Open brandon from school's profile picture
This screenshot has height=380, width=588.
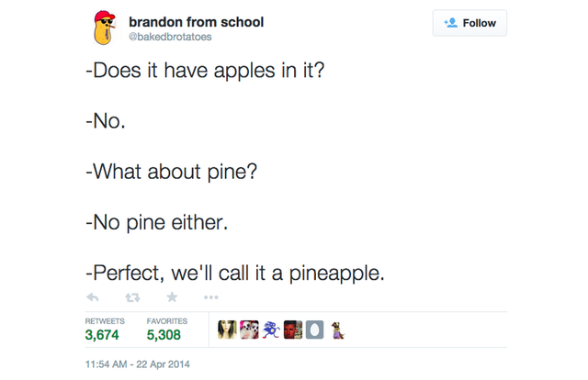[x=105, y=28]
